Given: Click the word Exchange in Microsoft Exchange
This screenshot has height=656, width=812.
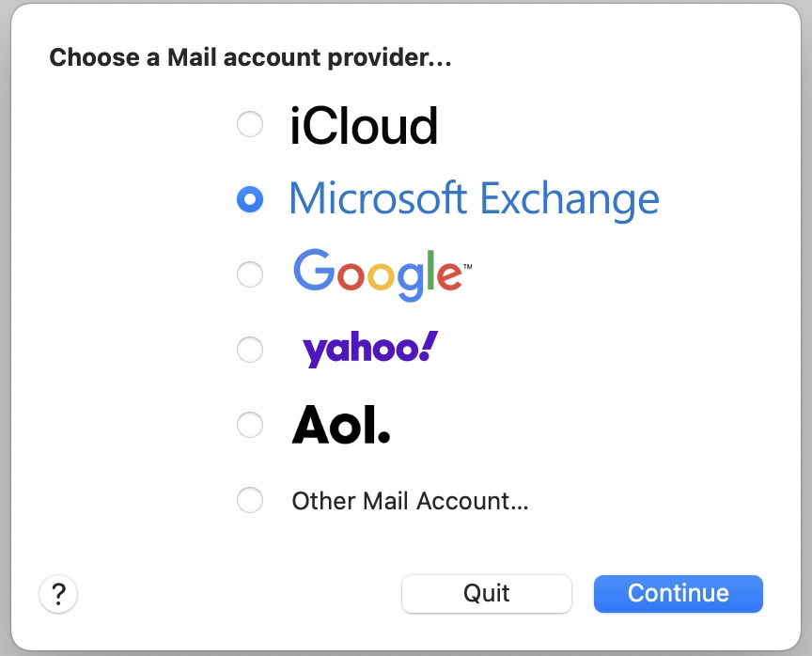Looking at the screenshot, I should pos(570,199).
